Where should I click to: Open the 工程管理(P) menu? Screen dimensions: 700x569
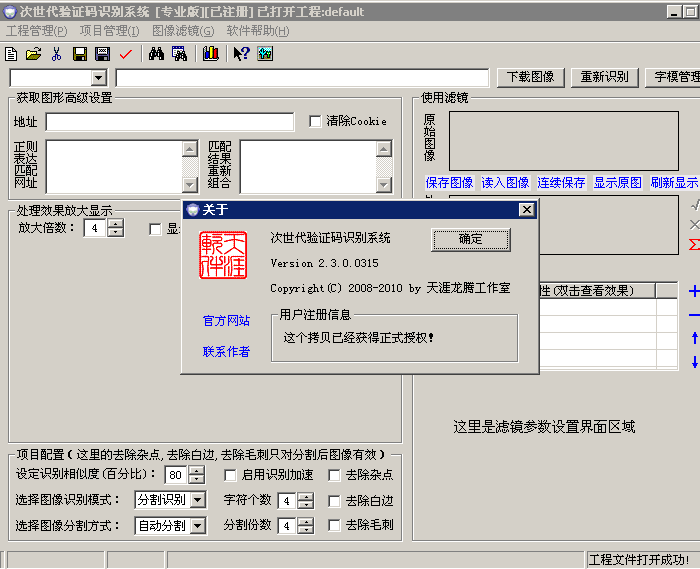tap(37, 31)
